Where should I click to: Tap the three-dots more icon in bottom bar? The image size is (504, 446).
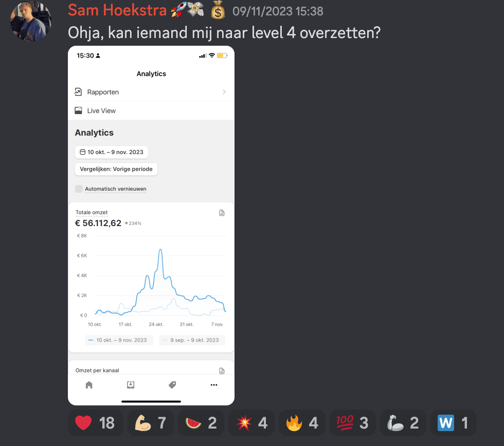click(x=214, y=385)
